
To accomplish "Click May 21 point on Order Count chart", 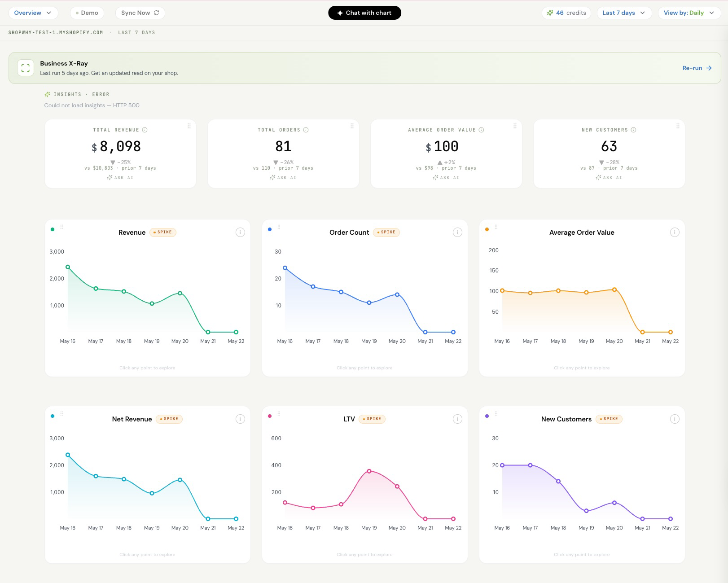I will (x=425, y=332).
